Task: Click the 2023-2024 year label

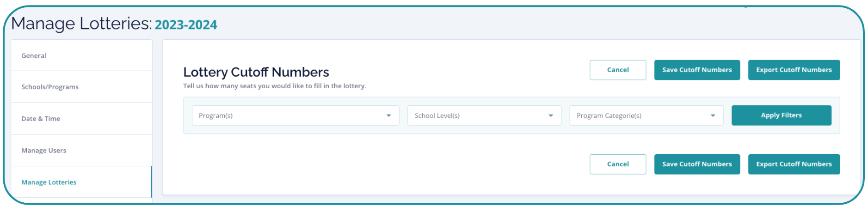Action: pos(186,24)
